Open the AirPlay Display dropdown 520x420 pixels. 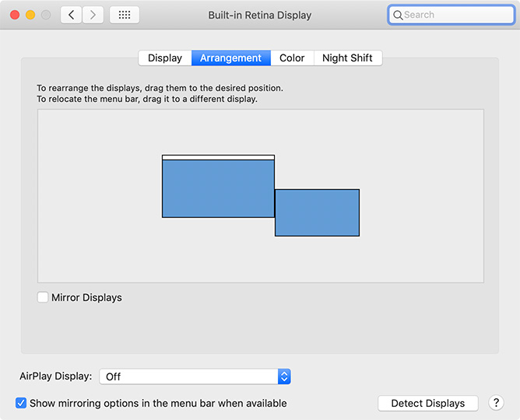(195, 376)
